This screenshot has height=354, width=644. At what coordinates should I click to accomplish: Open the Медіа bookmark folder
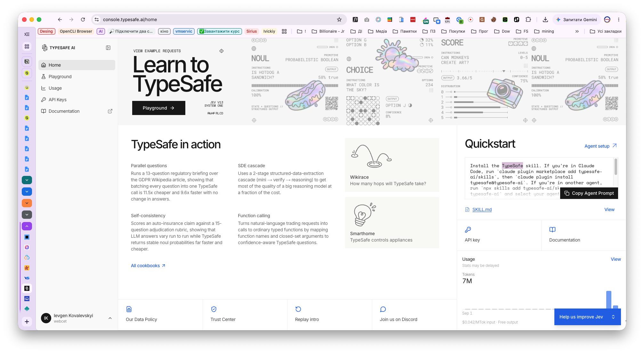click(x=377, y=31)
